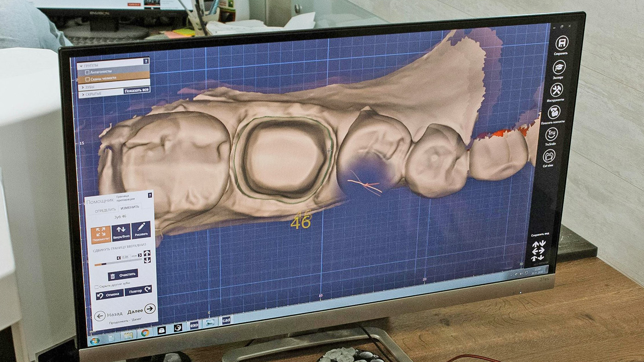Shift margin up with the up arrow
The width and height of the screenshot is (644, 362).
pyautogui.click(x=147, y=253)
